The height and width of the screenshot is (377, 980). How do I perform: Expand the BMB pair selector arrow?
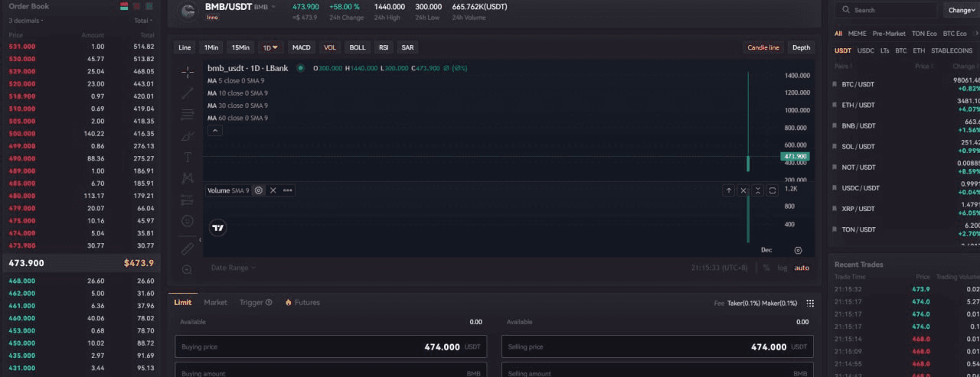pos(274,7)
